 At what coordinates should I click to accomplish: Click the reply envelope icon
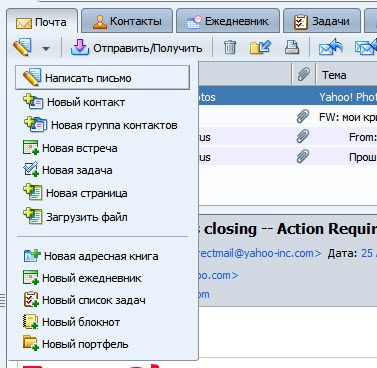click(331, 47)
